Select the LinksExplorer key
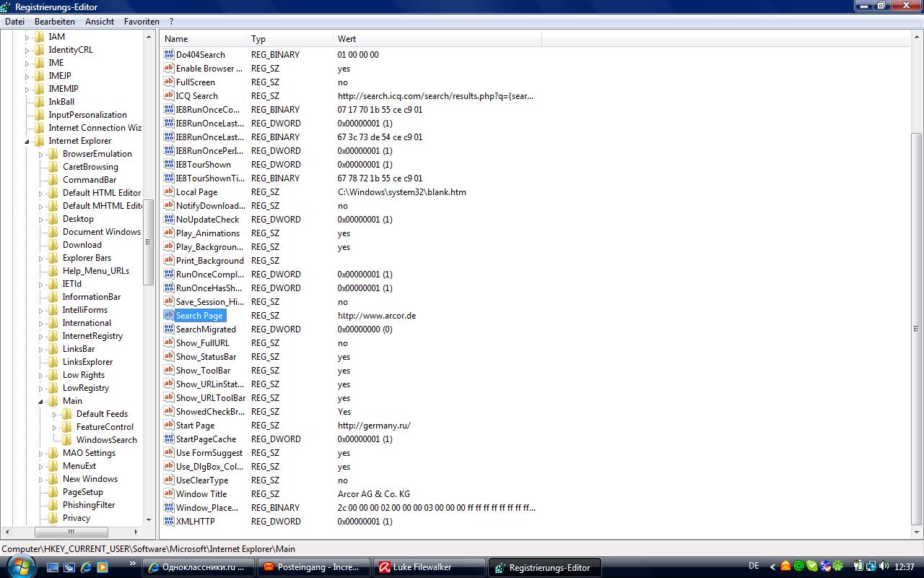 pyautogui.click(x=87, y=362)
